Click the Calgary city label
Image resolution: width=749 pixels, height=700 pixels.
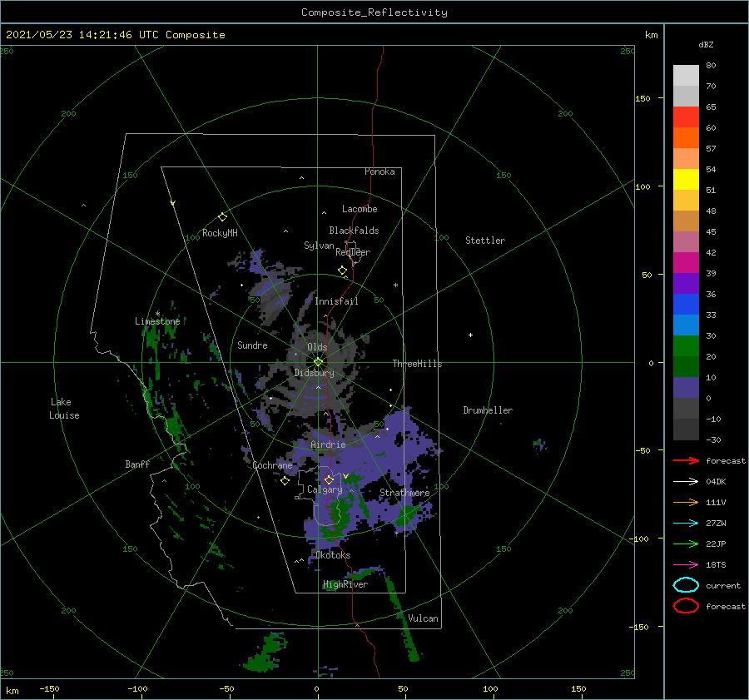[x=325, y=489]
